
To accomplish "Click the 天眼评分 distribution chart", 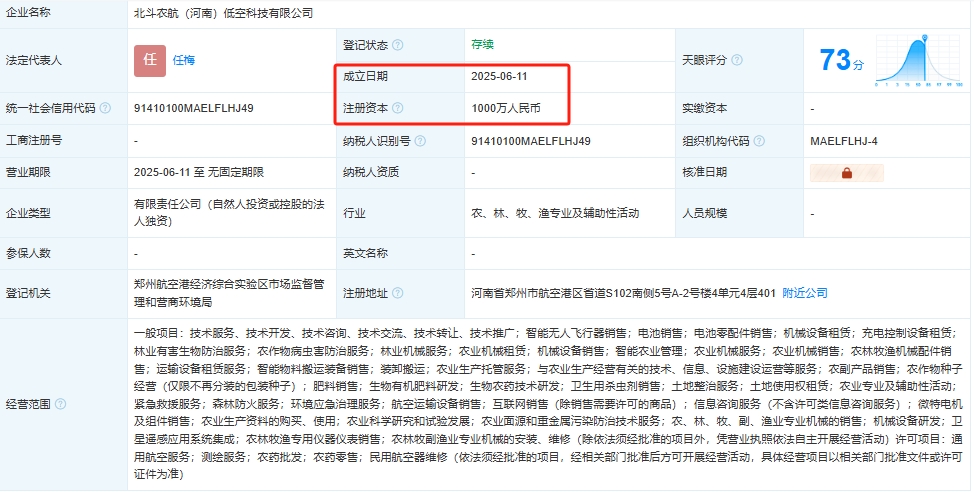I will click(x=919, y=60).
